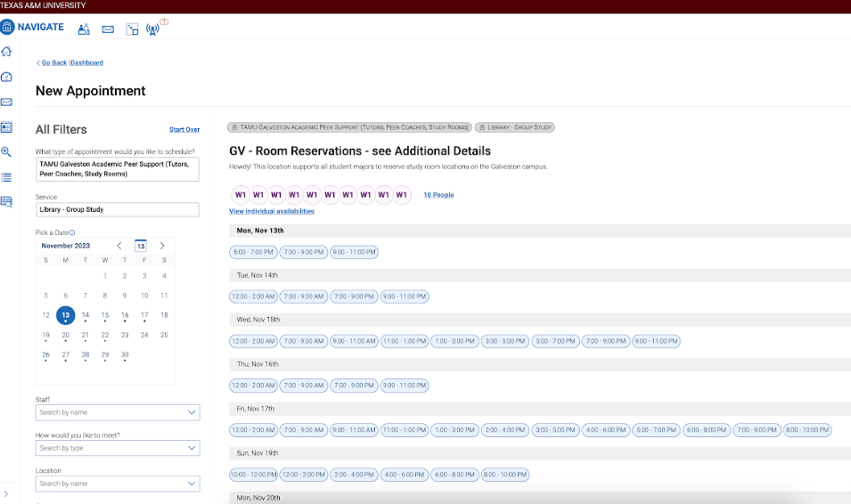Open the reports search icon in sidebar
This screenshot has height=504, width=851.
6,202
